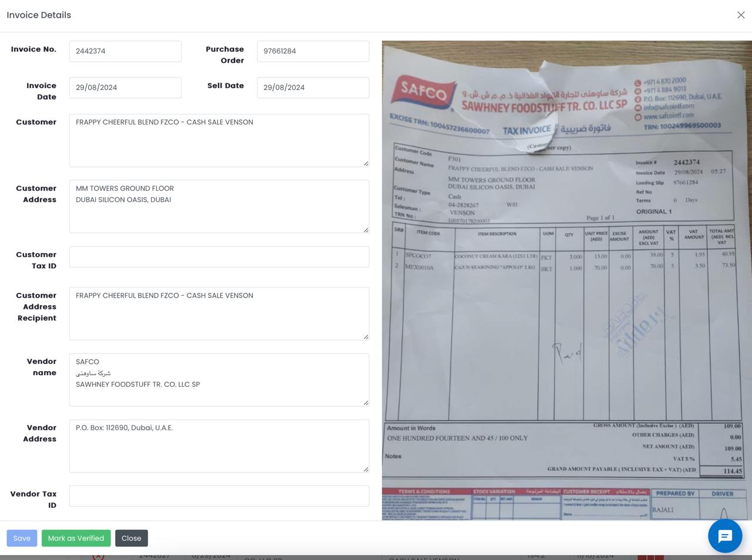Grab the Vendor Address resize handle
The width and height of the screenshot is (752, 560).
pyautogui.click(x=366, y=469)
